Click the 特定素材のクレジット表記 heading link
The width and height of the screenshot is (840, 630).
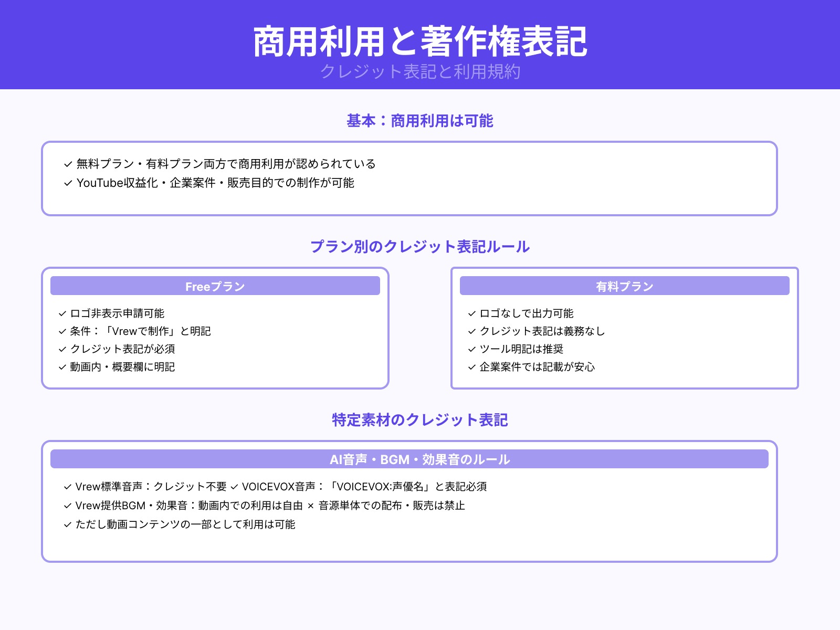[419, 420]
